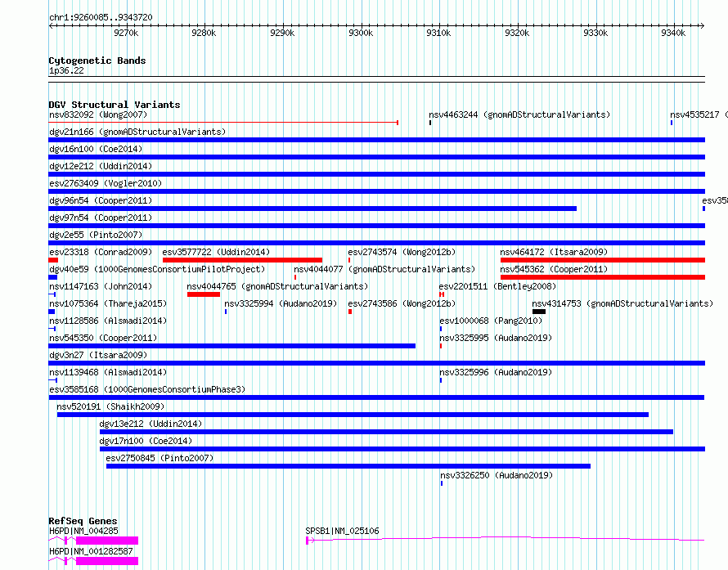Select esv1000068 (Pang2010) label
Viewport: 728px width, 570px height.
click(x=491, y=321)
